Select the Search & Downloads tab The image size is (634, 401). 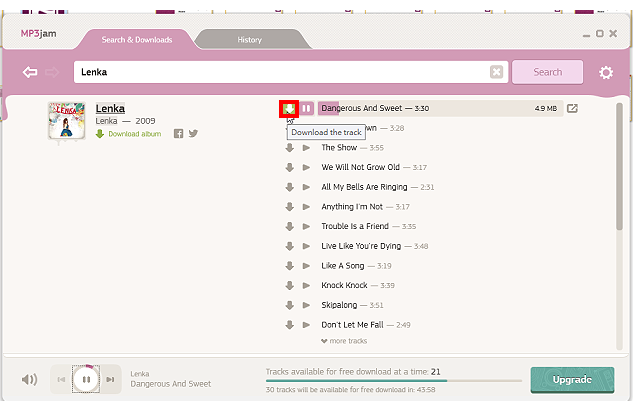[x=137, y=40]
